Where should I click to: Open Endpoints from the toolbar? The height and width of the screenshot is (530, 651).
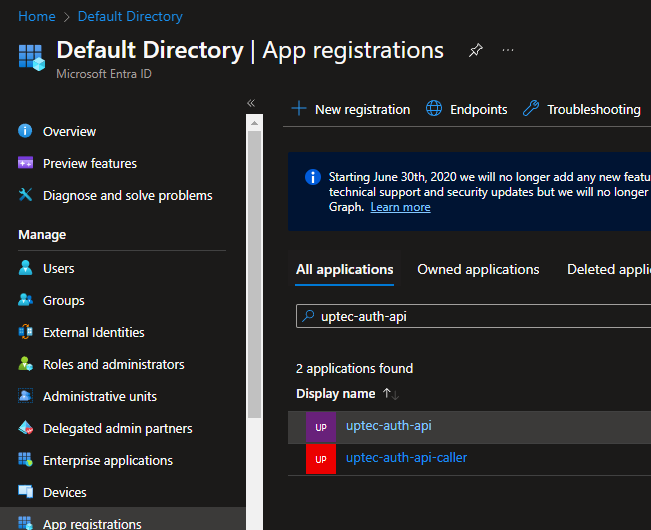point(466,109)
